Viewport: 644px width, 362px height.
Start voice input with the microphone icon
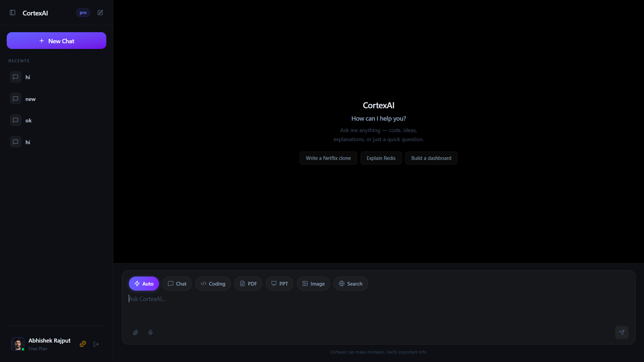point(151,332)
